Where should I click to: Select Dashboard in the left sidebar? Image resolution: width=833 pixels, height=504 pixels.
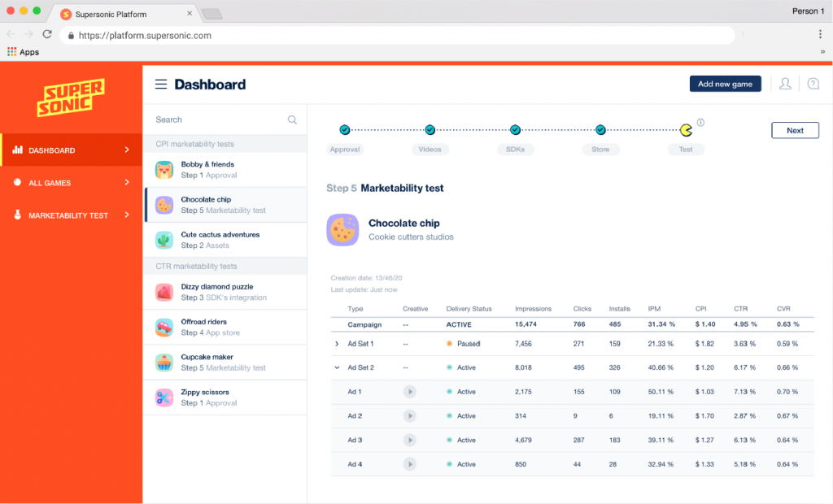click(x=71, y=150)
